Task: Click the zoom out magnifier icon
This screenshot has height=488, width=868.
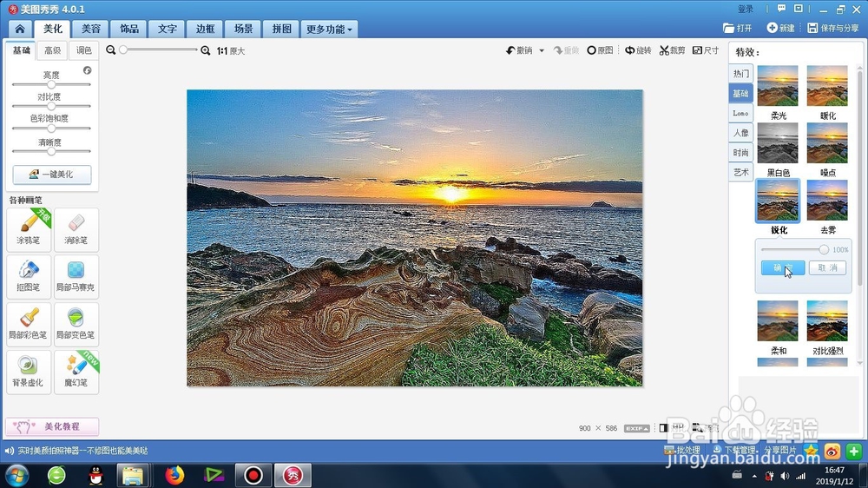Action: tap(111, 50)
